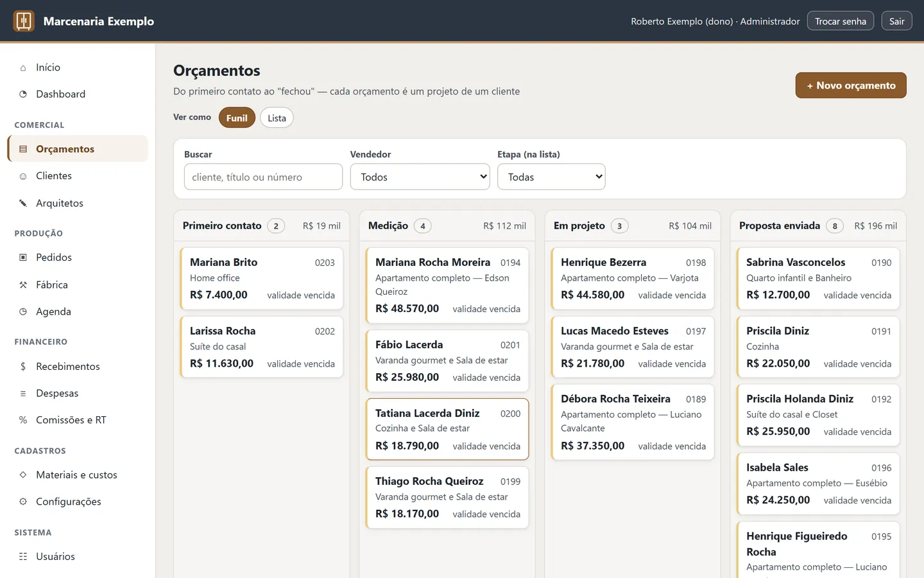Click the Agenda clock icon
924x578 pixels.
pyautogui.click(x=23, y=312)
